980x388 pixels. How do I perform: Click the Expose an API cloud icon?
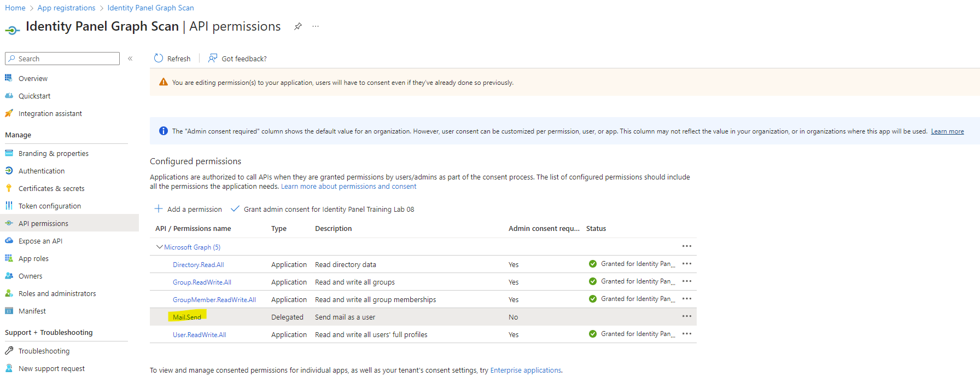9,241
